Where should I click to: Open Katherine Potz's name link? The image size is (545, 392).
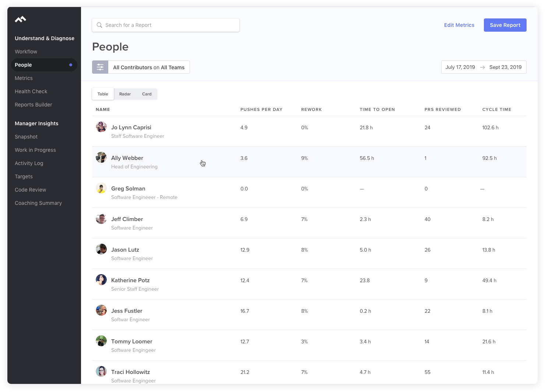point(130,280)
